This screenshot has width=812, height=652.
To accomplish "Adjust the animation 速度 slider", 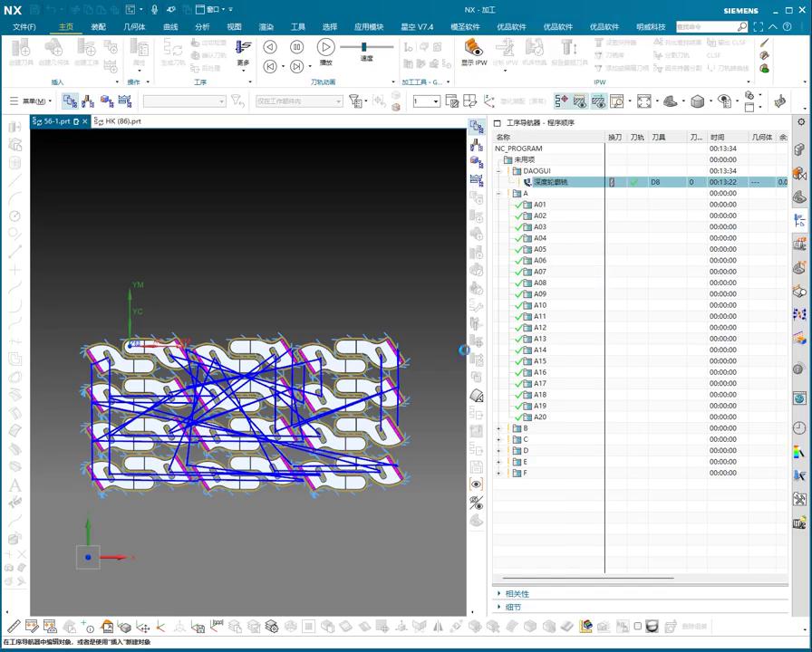I will click(364, 47).
